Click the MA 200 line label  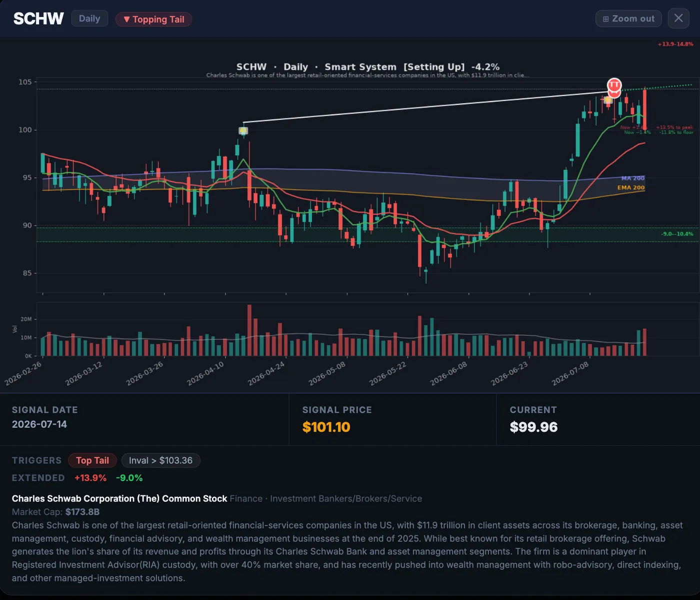coord(633,178)
